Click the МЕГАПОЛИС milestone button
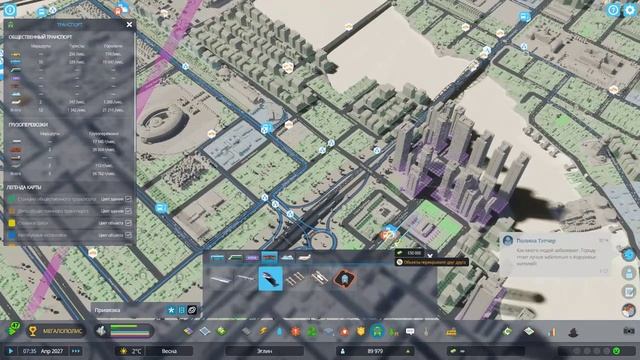This screenshot has height=360, width=640. pyautogui.click(x=56, y=331)
